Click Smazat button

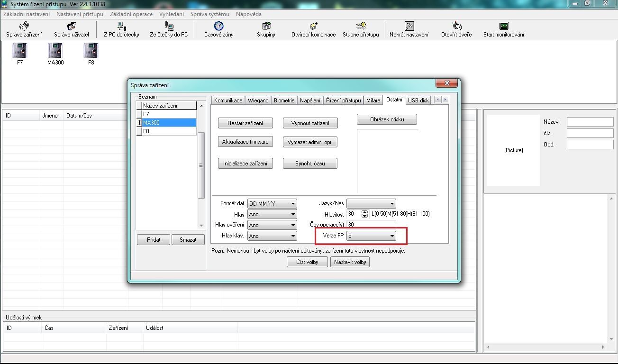click(x=188, y=240)
